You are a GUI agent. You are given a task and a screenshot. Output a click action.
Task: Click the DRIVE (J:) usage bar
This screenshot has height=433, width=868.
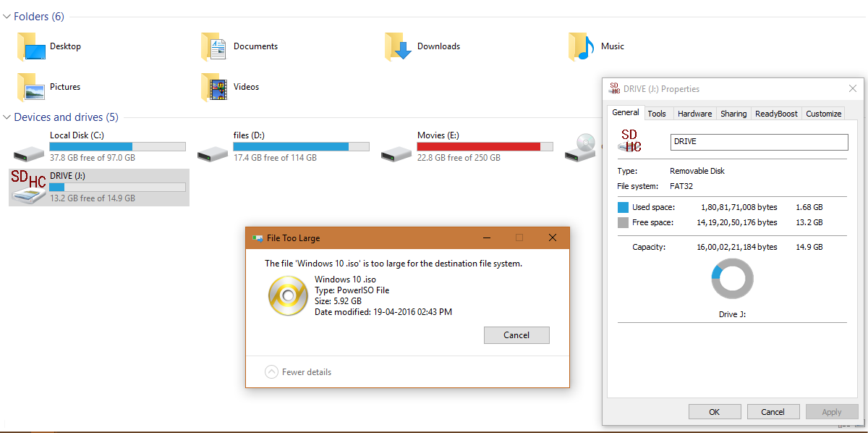(x=117, y=187)
